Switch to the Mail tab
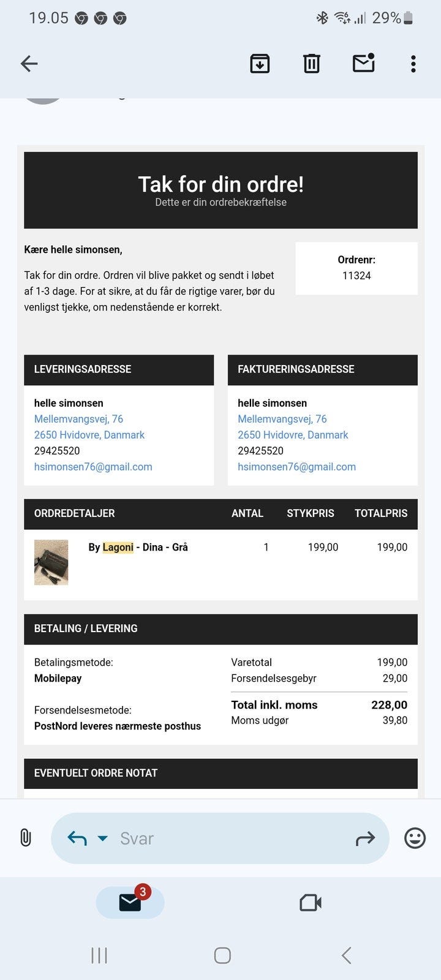Viewport: 441px width, 980px height. [130, 902]
